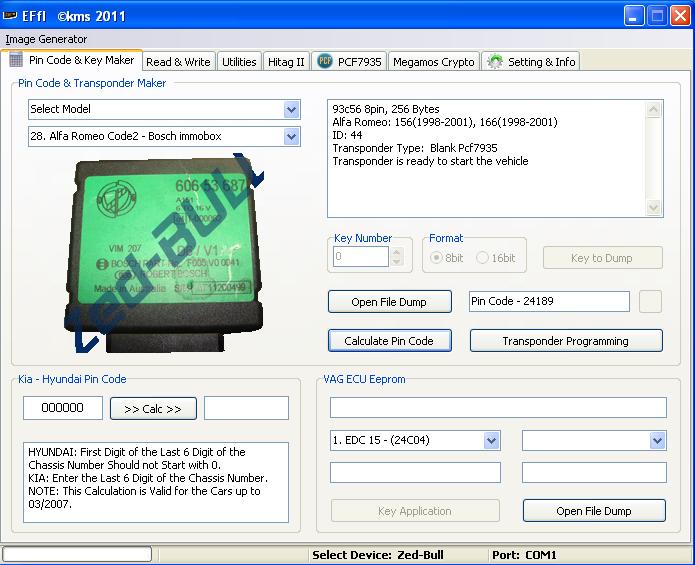Select the Pin Code & Key Maker tab
The height and width of the screenshot is (565, 695).
(72, 60)
